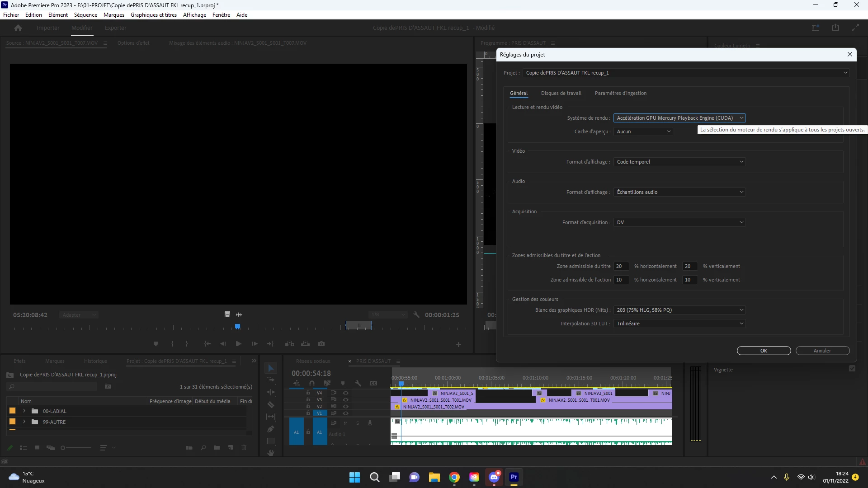This screenshot has width=868, height=488.
Task: Select the Pen tool
Action: point(271,429)
